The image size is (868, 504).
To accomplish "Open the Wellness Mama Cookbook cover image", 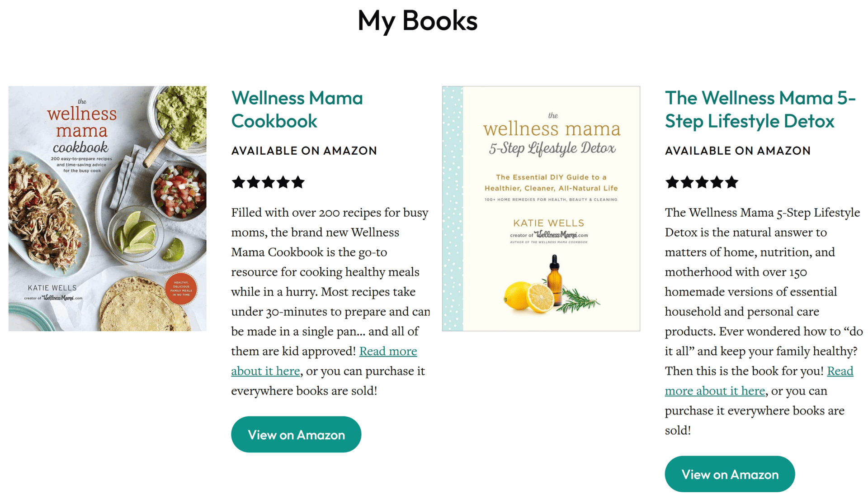I will (x=108, y=209).
